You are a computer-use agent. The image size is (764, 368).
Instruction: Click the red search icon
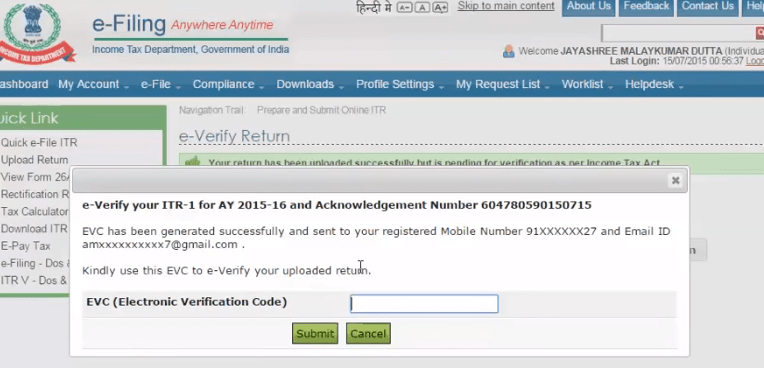[760, 33]
